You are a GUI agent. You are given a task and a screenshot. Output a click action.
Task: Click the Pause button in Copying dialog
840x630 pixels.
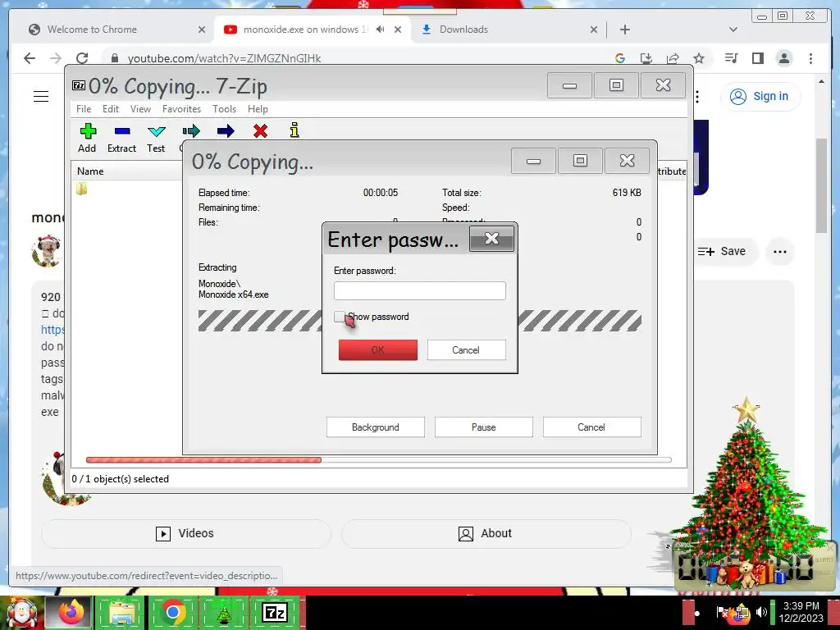tap(484, 427)
